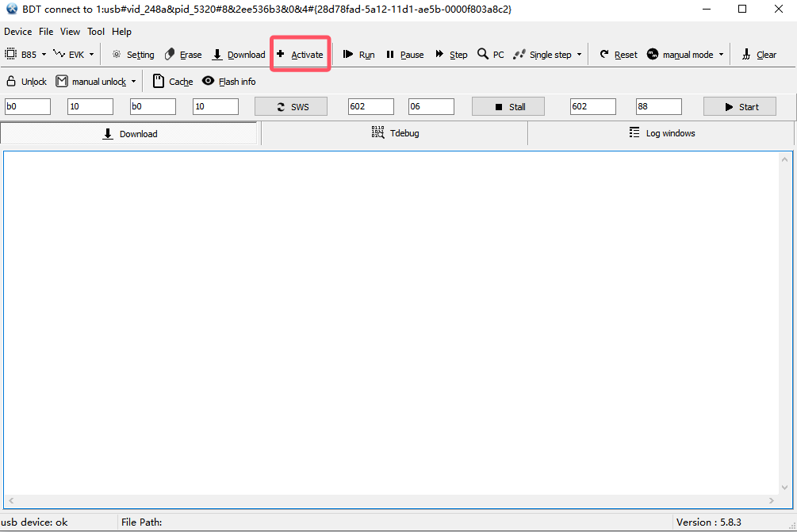
Task: Click the Activate toolbar button
Action: (300, 55)
